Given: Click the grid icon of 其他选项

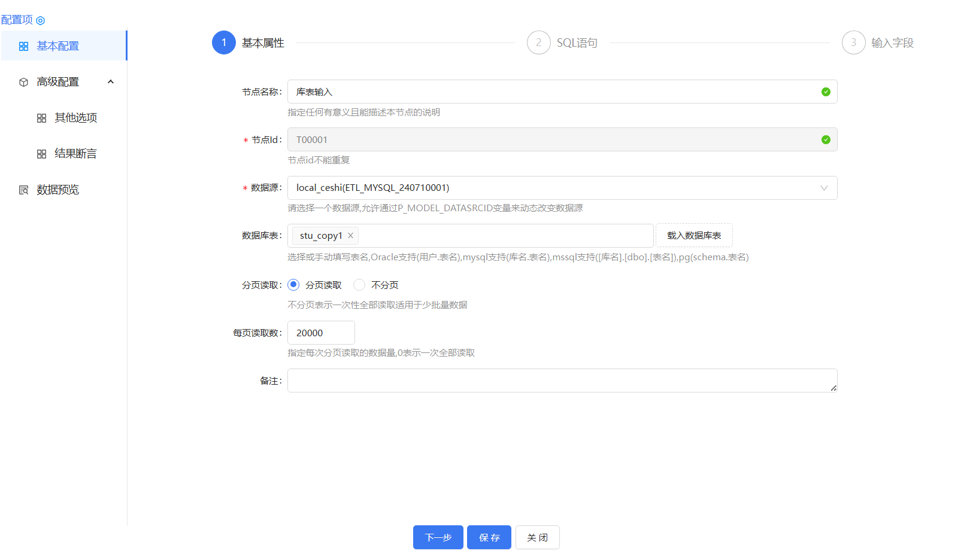Looking at the screenshot, I should click(x=41, y=118).
